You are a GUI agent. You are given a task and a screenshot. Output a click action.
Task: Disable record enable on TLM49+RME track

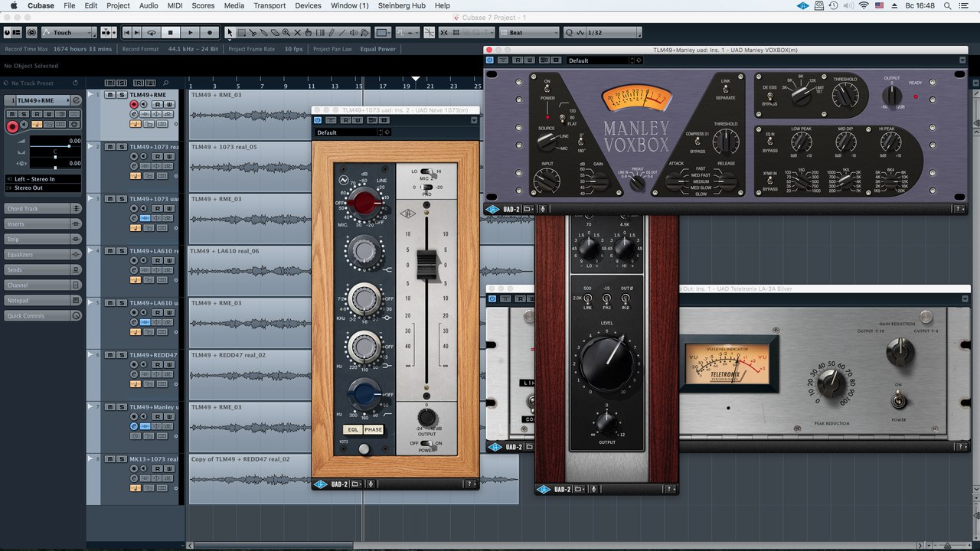(x=135, y=104)
